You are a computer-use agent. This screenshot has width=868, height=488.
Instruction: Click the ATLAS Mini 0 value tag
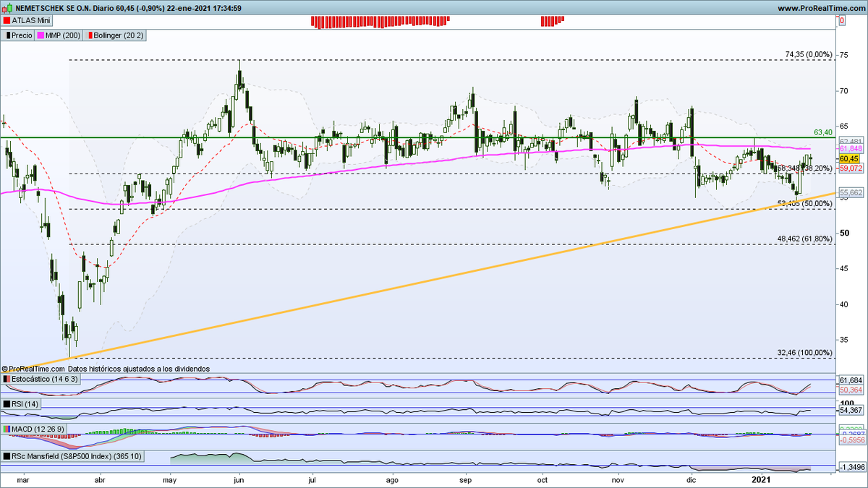tap(842, 22)
